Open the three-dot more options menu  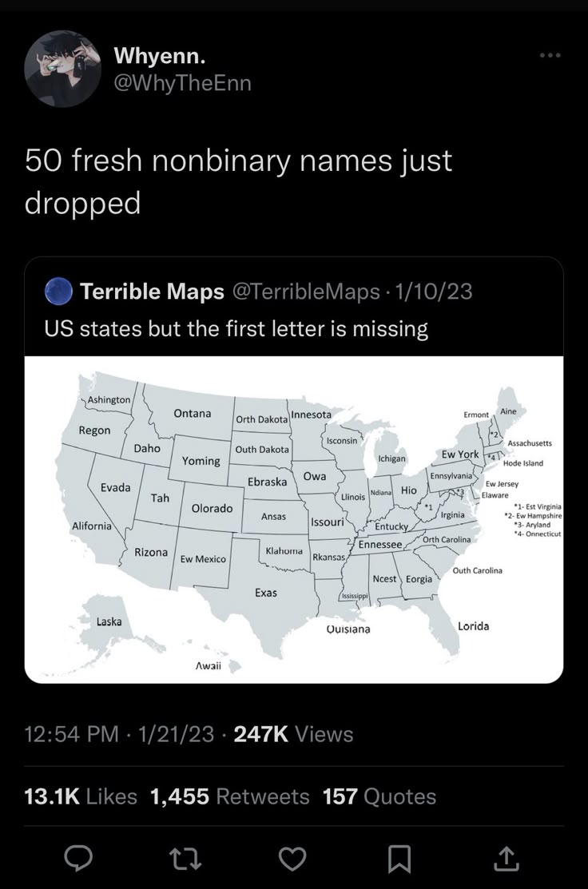pos(550,55)
